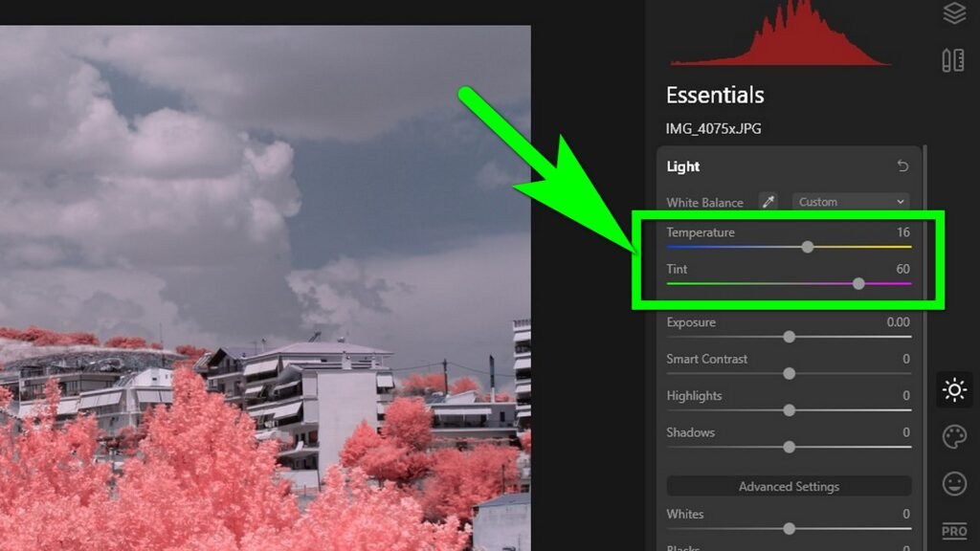Pick white balance with the eyedropper
The height and width of the screenshot is (551, 980).
(768, 202)
